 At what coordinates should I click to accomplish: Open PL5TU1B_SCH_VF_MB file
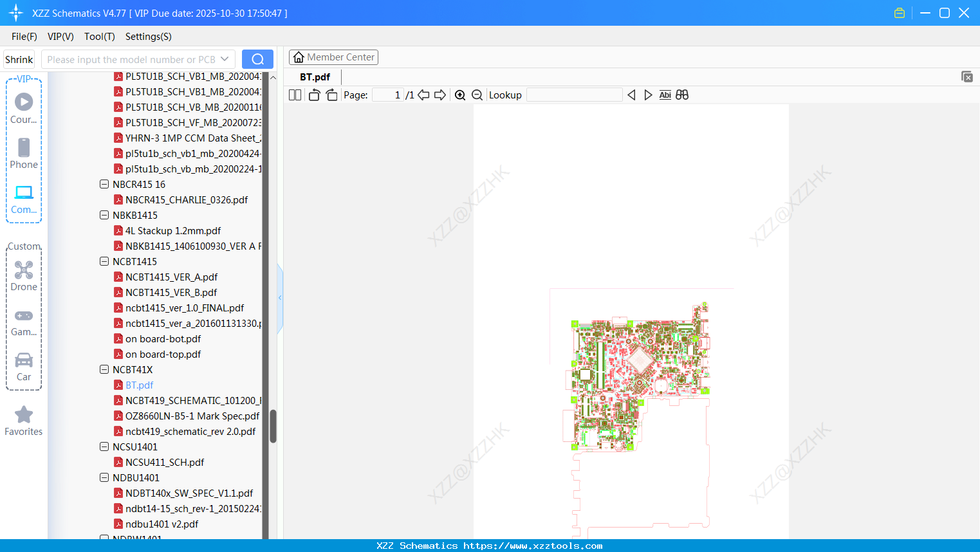193,122
